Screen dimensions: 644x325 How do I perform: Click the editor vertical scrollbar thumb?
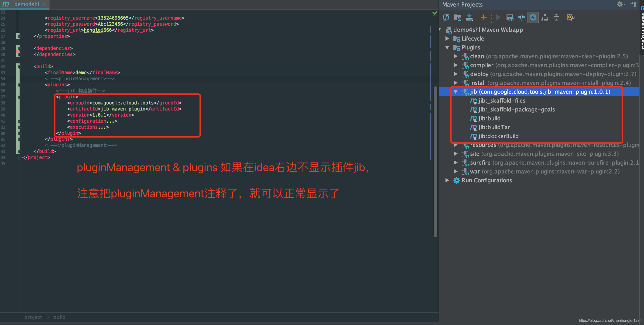pos(435,162)
